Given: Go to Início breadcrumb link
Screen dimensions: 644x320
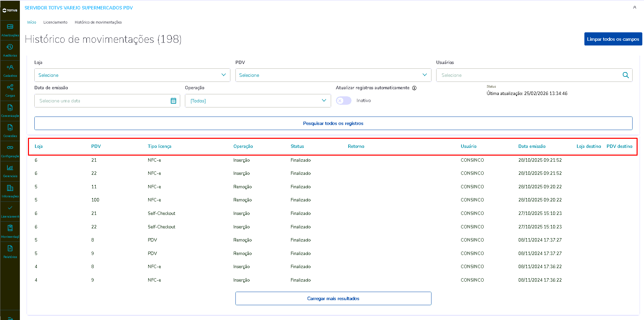Looking at the screenshot, I should (x=32, y=22).
